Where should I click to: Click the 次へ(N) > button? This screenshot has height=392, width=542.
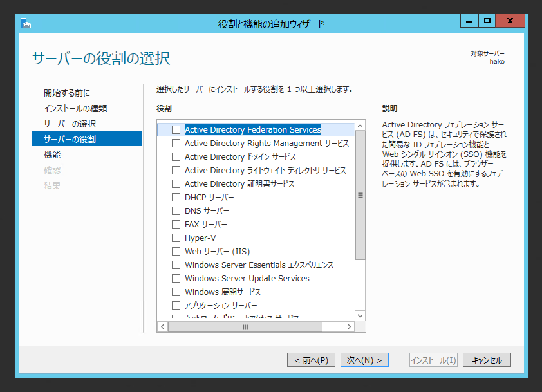click(x=364, y=360)
